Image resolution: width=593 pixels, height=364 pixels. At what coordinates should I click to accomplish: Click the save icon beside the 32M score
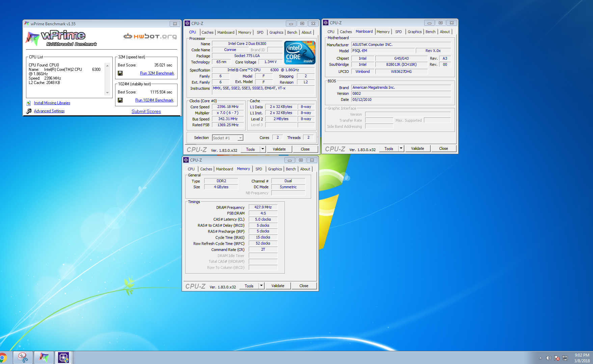[x=120, y=73]
